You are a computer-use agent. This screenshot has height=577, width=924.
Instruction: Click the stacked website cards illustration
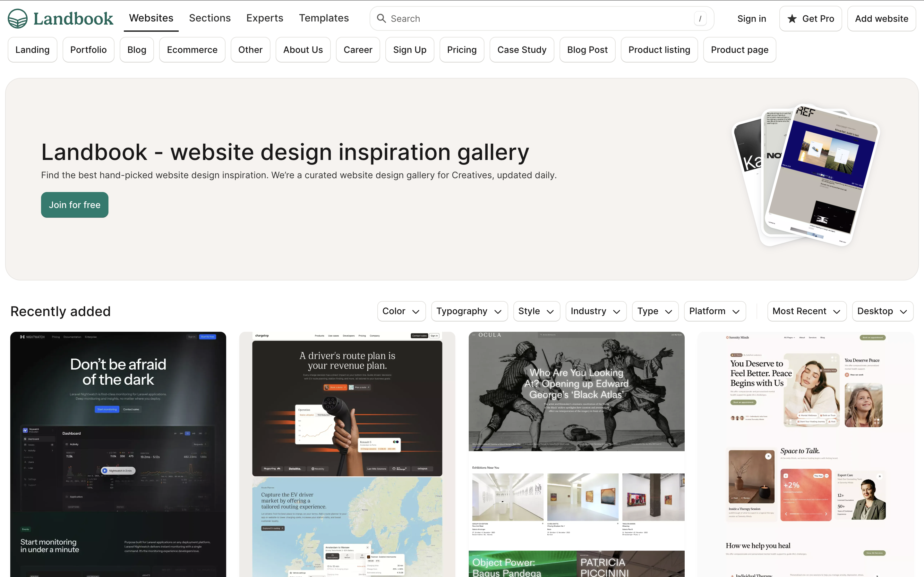pos(806,176)
